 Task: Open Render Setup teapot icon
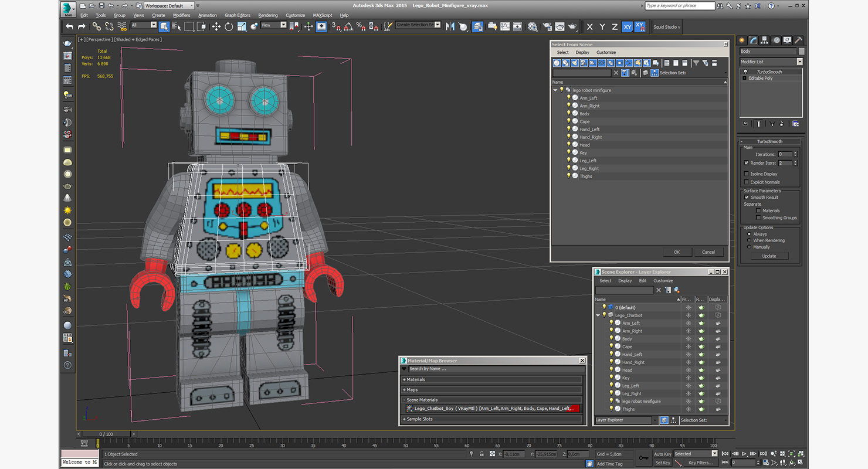[x=547, y=26]
